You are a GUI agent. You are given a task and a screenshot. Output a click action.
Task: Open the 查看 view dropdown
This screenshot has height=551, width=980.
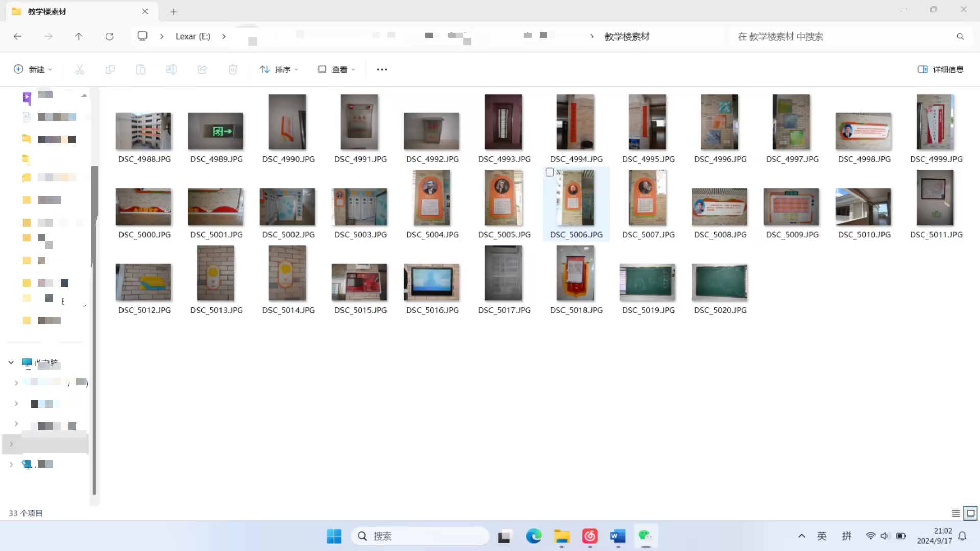[x=336, y=69]
